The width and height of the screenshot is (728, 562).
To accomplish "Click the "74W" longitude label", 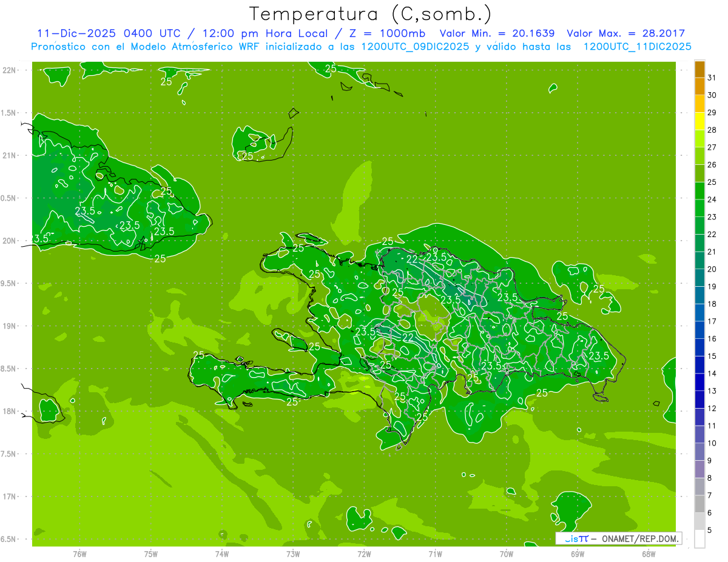I will pyautogui.click(x=222, y=554).
